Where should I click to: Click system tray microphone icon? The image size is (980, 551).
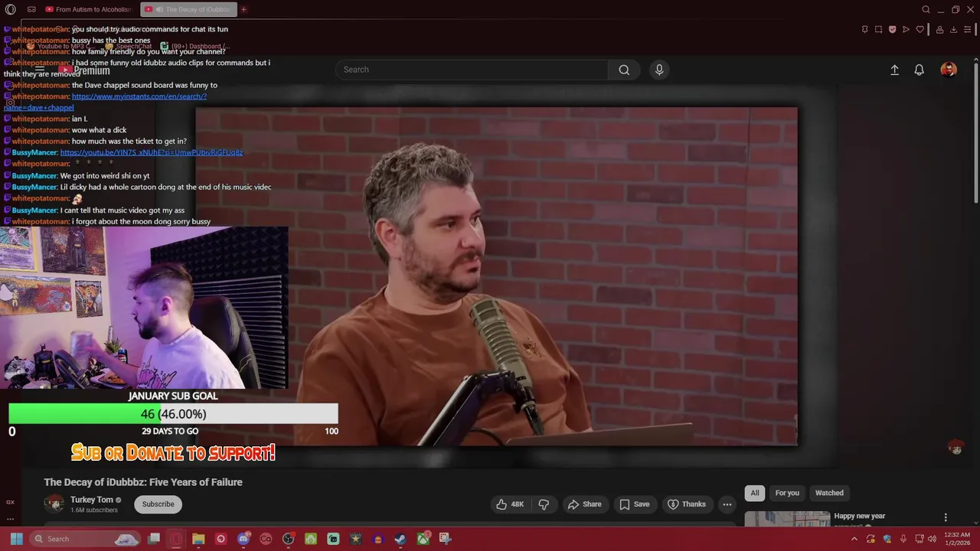tap(903, 539)
